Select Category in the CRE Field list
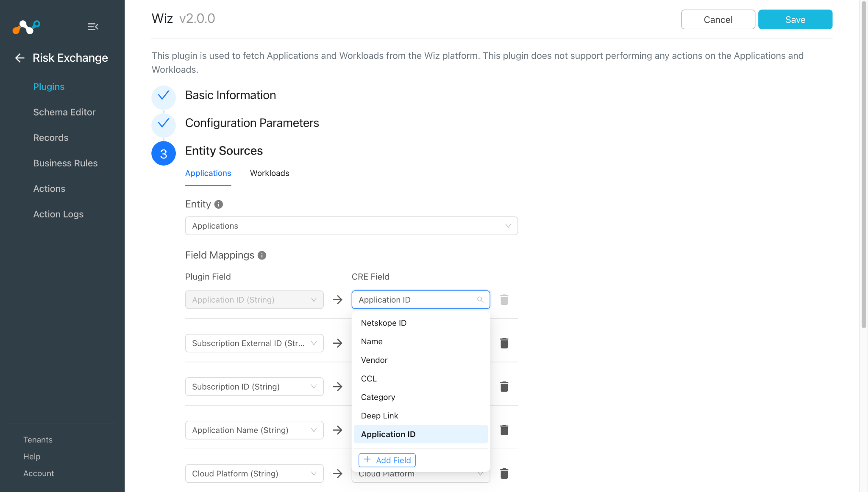Image resolution: width=868 pixels, height=492 pixels. tap(421, 398)
